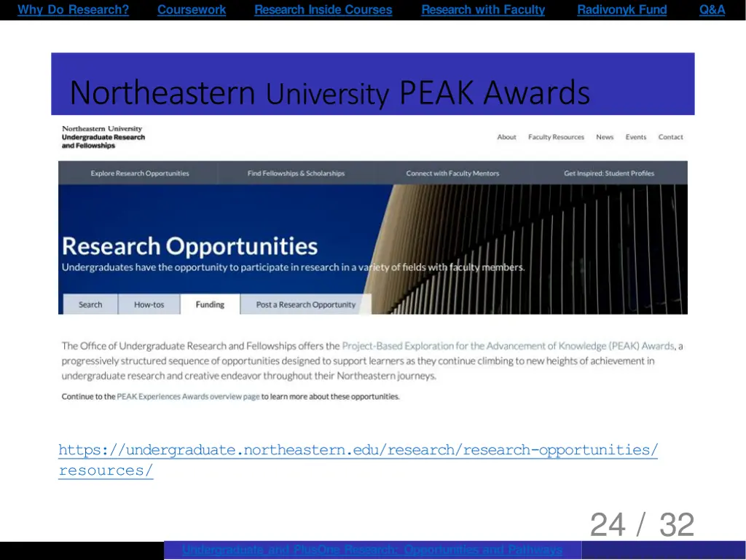Screen dimensions: 746x560
Task: Select Faculty Resources in top navigation
Action: [556, 137]
